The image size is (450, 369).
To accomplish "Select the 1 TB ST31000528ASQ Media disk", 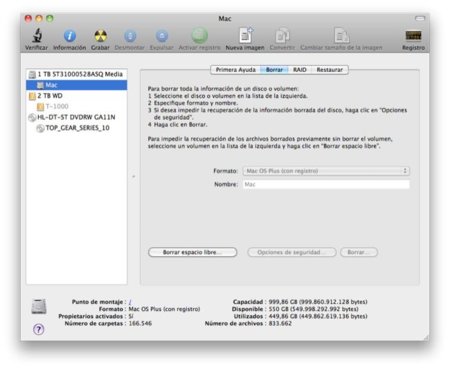I will 76,74.
